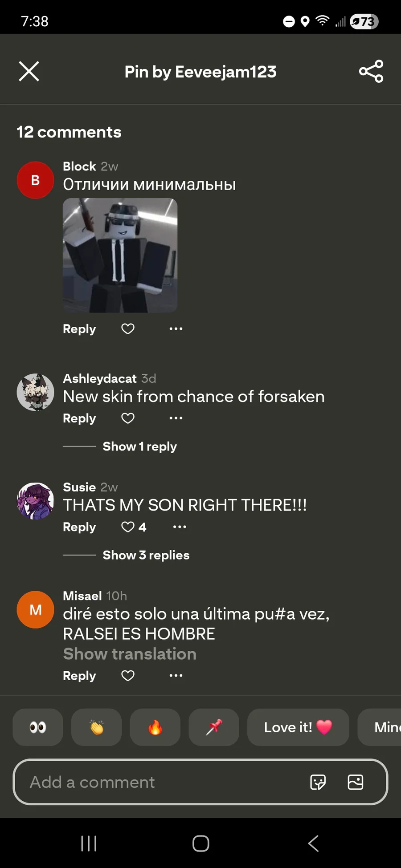Like Ashleydacat's comment with the heart

pos(128,418)
